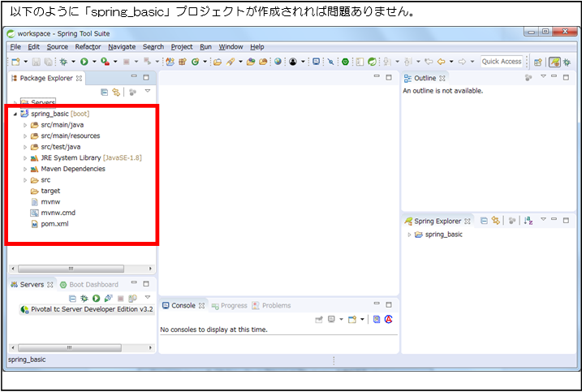Click the Run button in the main toolbar
582x392 pixels.
83,62
